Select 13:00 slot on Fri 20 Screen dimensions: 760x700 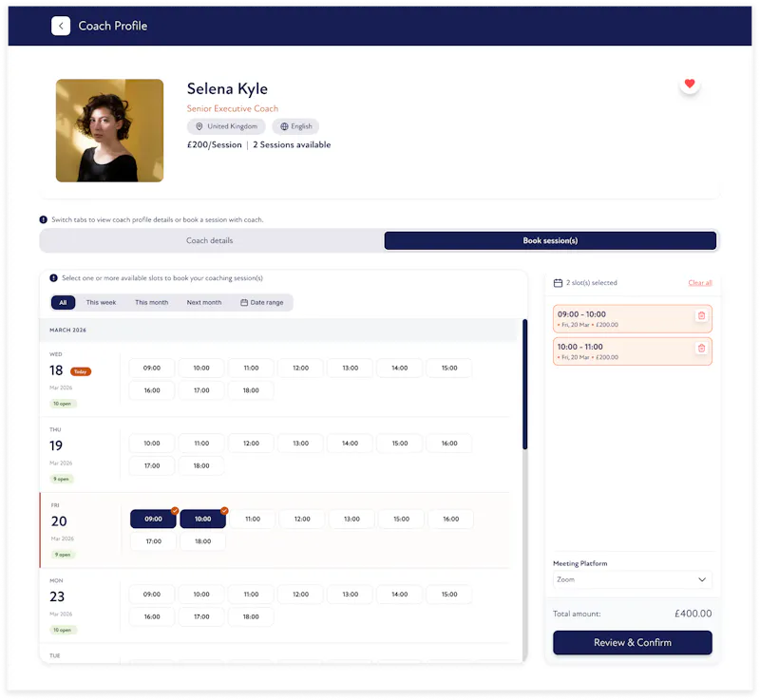pyautogui.click(x=351, y=519)
